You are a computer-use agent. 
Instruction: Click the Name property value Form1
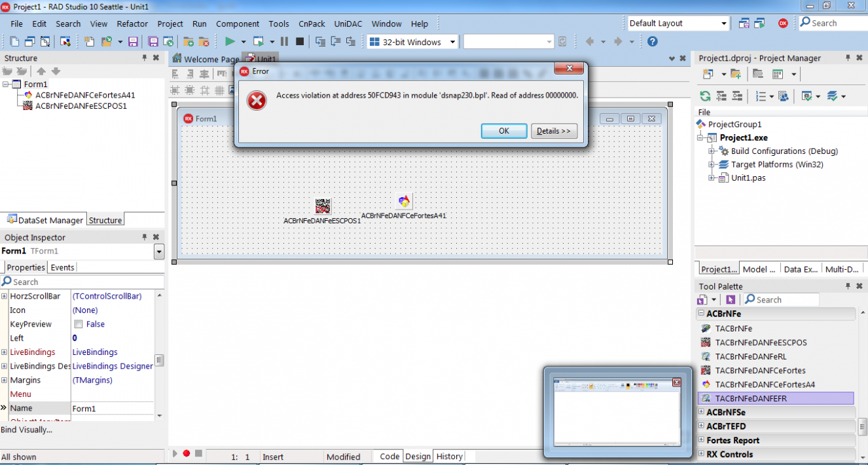(x=112, y=408)
